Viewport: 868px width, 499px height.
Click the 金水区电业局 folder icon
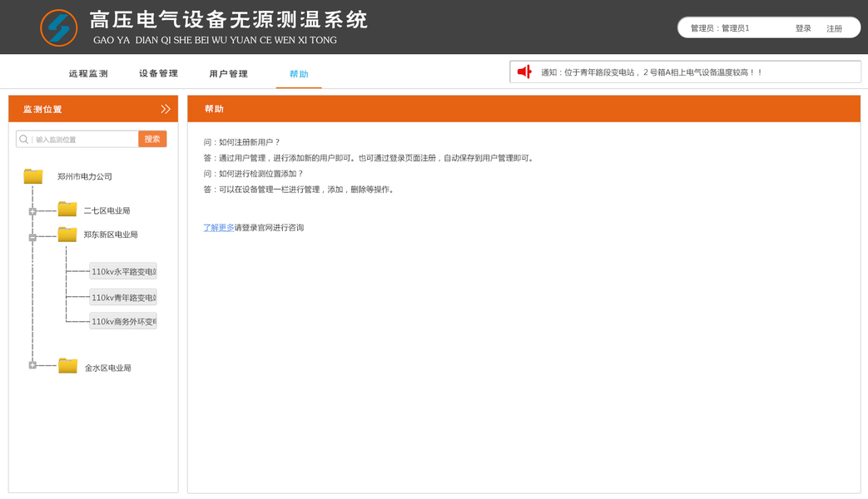(68, 366)
